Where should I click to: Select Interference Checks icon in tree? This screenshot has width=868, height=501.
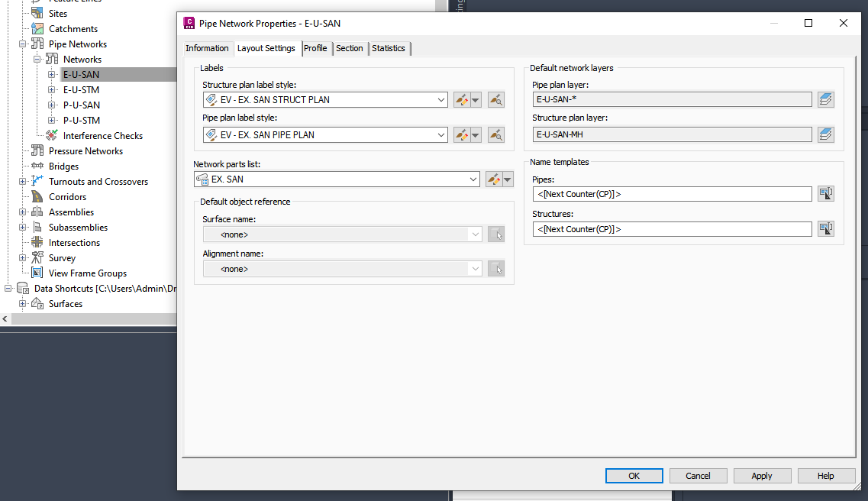tap(51, 136)
